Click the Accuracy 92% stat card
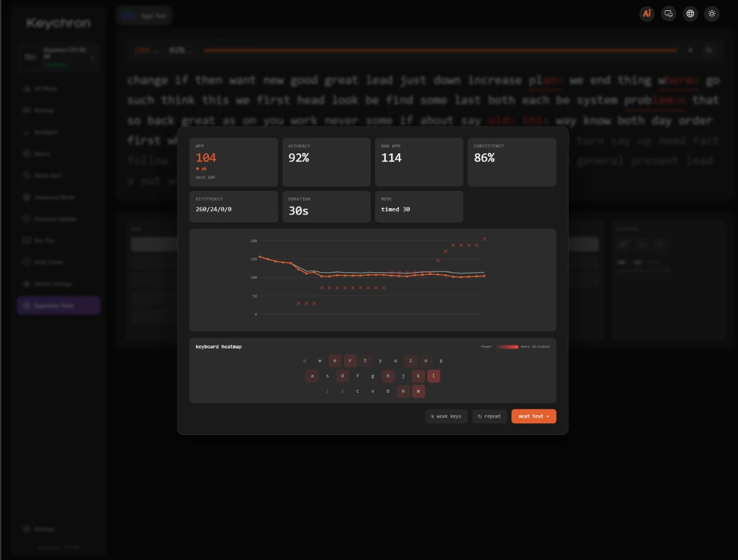Viewport: 738px width, 560px height. tap(326, 162)
